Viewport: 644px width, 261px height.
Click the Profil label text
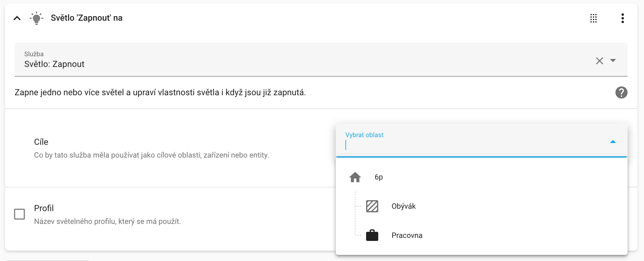(x=44, y=208)
